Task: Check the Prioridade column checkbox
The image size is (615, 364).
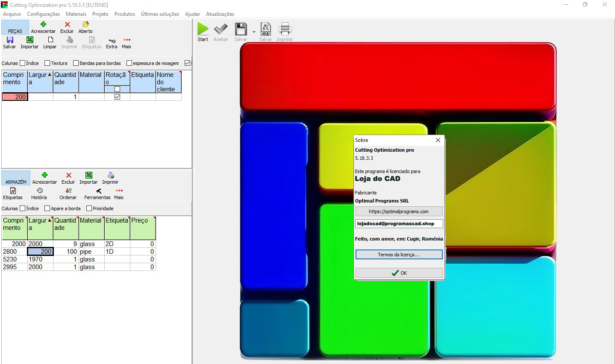Action: pyautogui.click(x=89, y=208)
